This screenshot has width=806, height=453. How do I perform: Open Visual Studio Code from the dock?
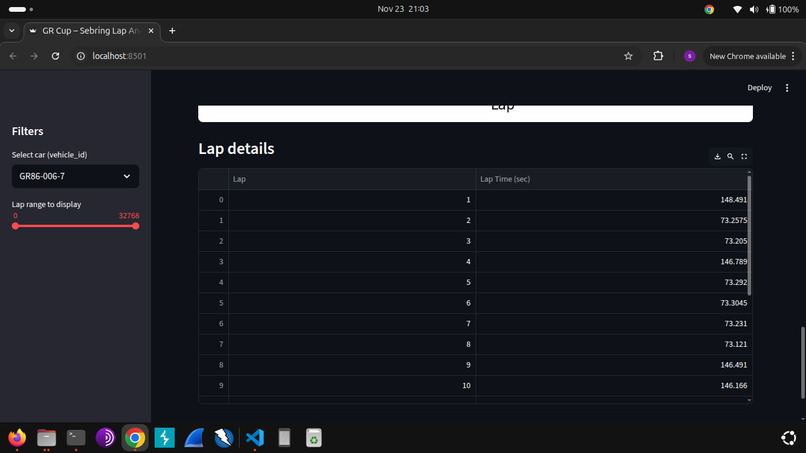(254, 438)
